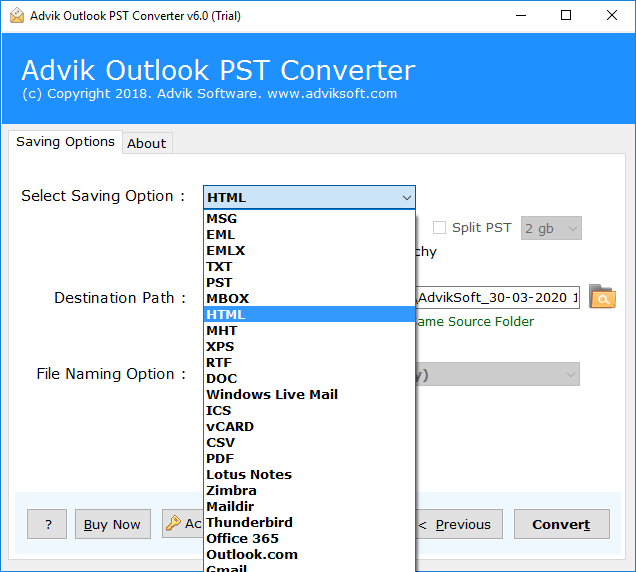Select Maildir option
The width and height of the screenshot is (636, 572).
(x=309, y=506)
